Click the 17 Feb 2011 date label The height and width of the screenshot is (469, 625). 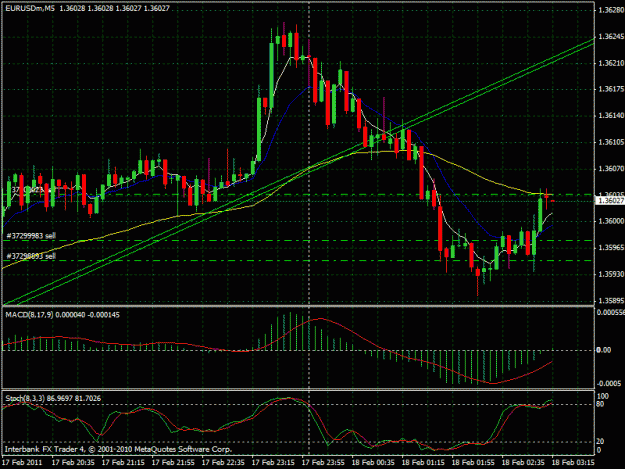[22, 463]
